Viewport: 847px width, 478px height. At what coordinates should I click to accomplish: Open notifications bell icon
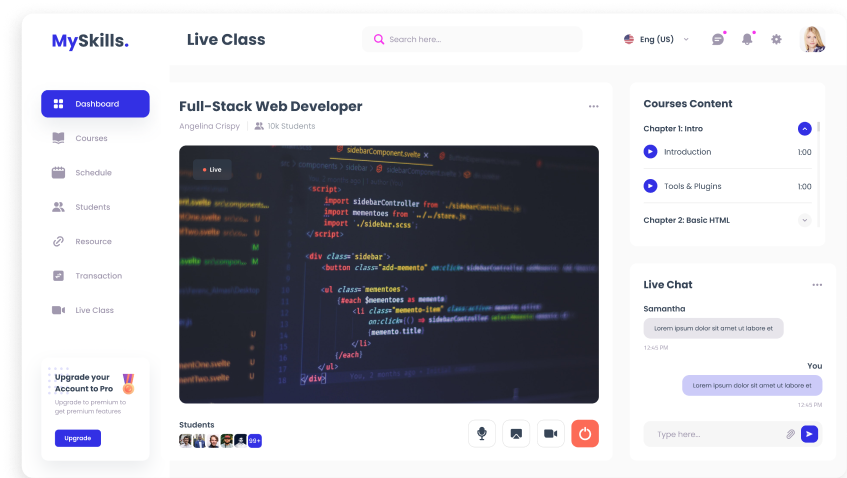(747, 39)
